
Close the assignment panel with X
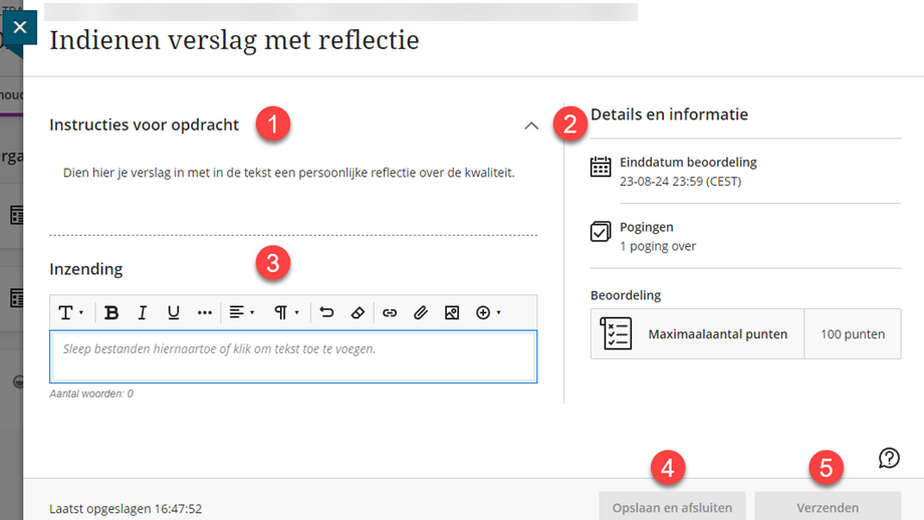19,27
